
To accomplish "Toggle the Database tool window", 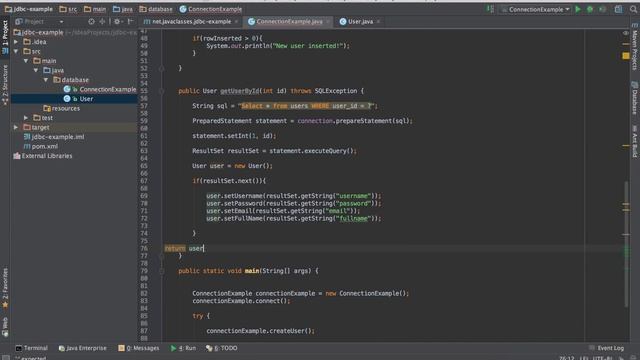I will pos(635,98).
